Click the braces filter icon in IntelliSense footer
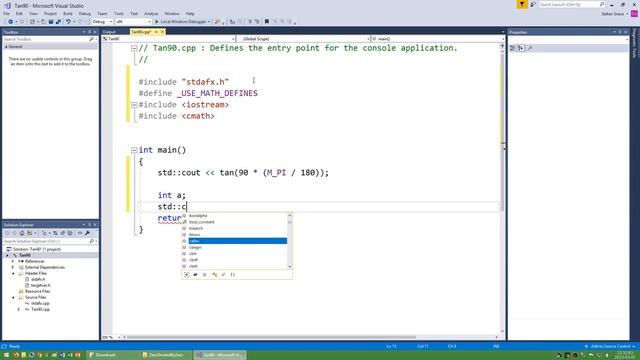 click(x=233, y=275)
